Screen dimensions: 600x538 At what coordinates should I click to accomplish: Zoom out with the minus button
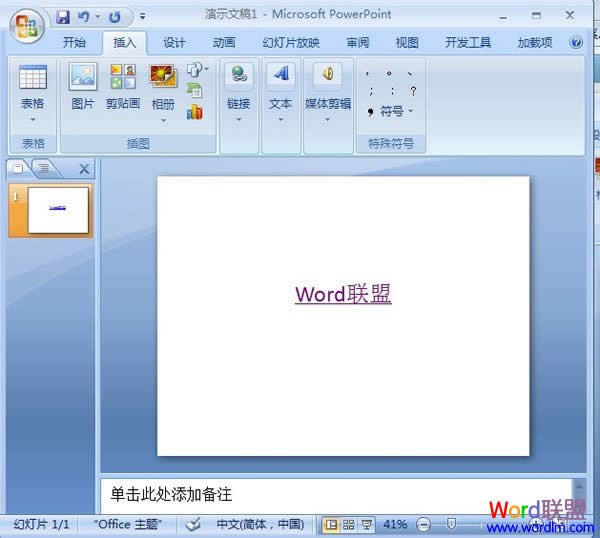click(x=423, y=525)
